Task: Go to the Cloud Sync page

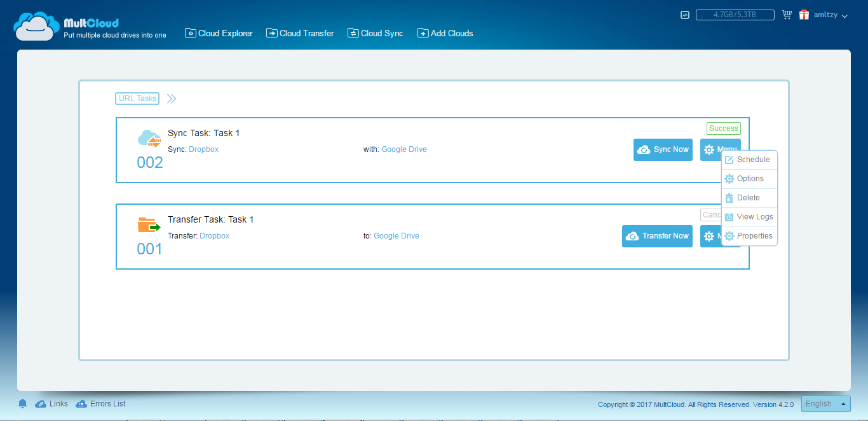Action: click(375, 33)
